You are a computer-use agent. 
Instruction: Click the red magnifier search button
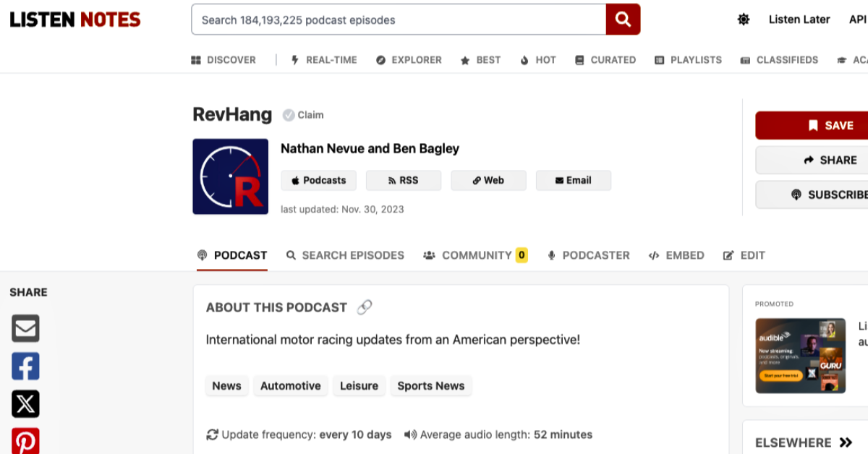[623, 20]
